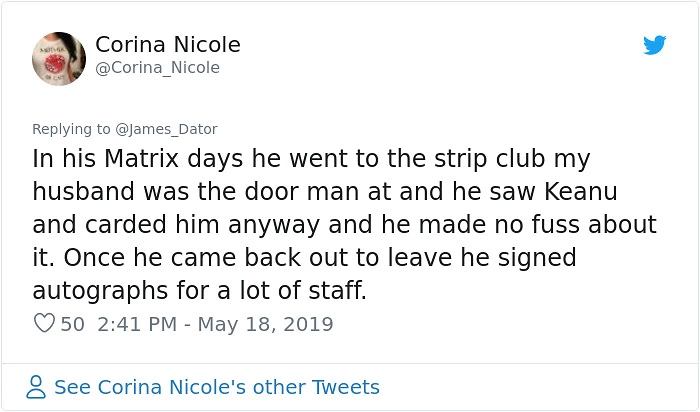Click the line beginning with husband was
This screenshot has width=700, height=412.
coord(325,191)
